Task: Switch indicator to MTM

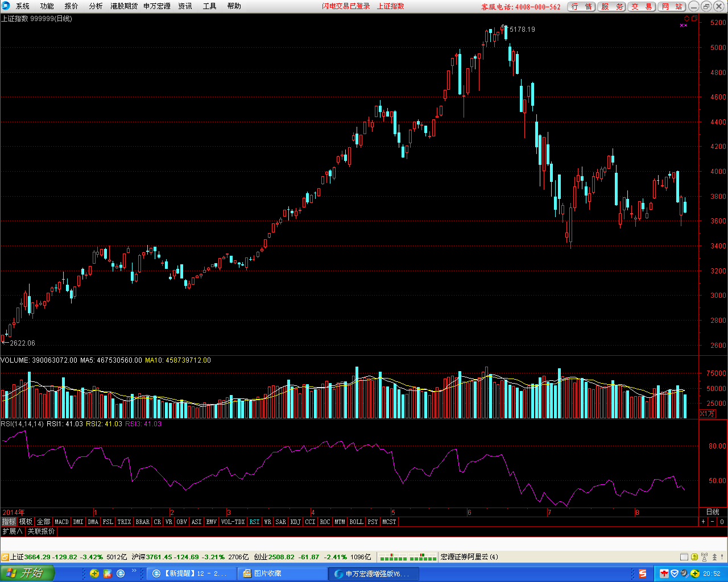Action: 340,522
